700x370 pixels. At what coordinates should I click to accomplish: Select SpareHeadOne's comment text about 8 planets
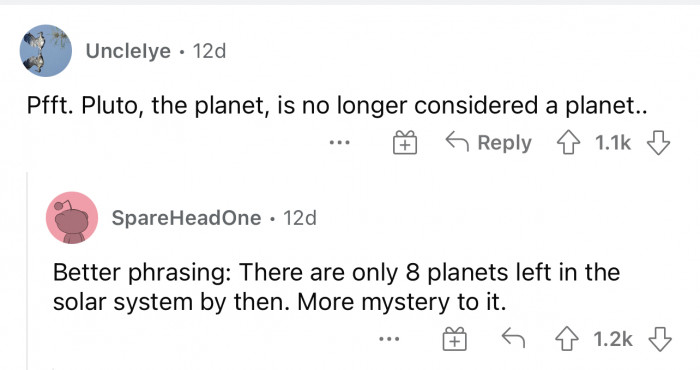coord(336,287)
